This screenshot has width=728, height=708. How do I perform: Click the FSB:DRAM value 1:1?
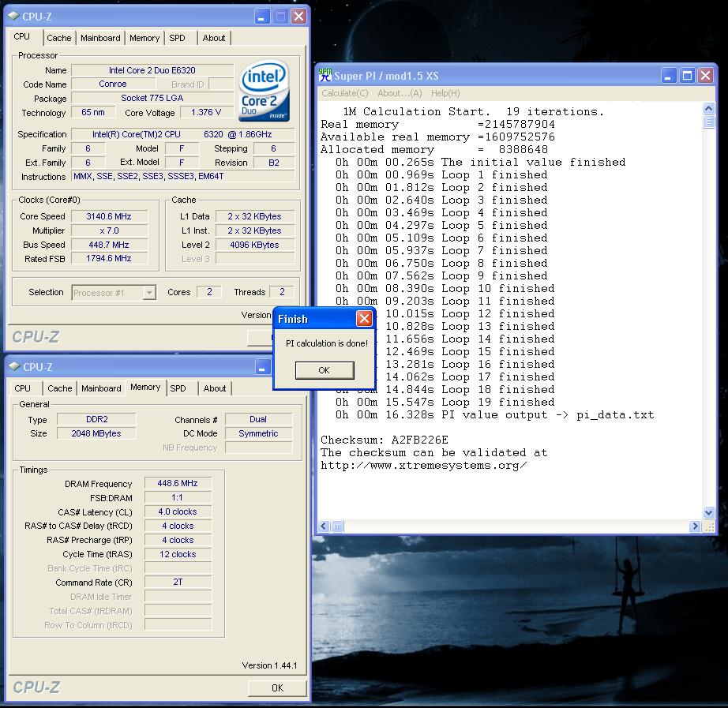pyautogui.click(x=178, y=498)
